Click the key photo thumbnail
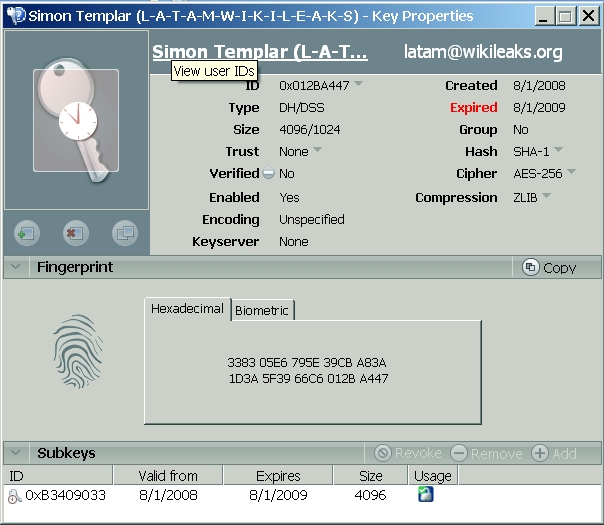The image size is (604, 525). pos(76,120)
